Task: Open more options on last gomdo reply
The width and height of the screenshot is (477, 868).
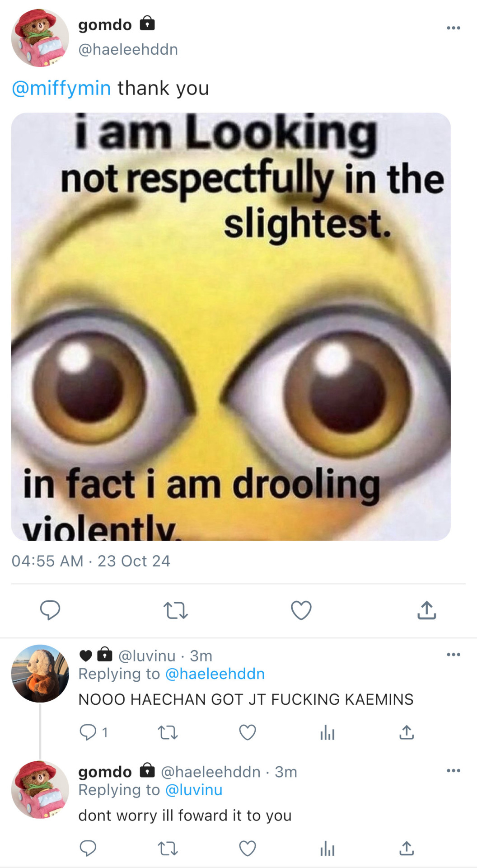Action: [x=453, y=771]
